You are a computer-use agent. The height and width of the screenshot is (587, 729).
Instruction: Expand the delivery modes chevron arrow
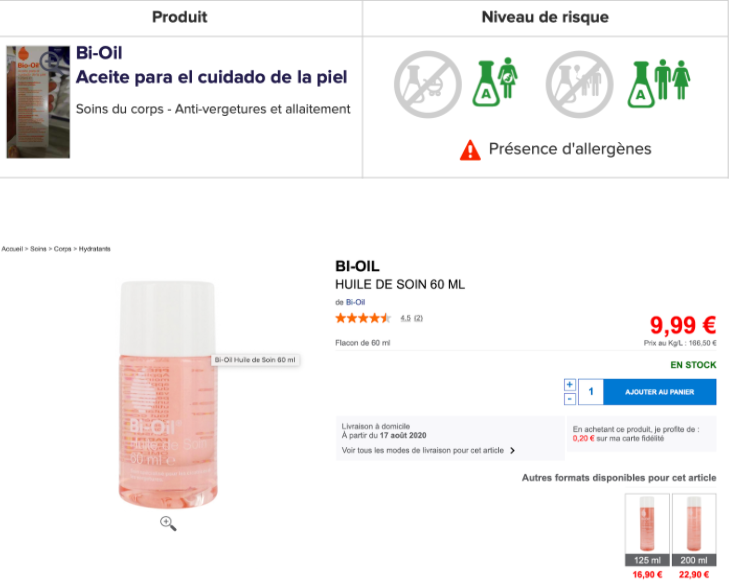click(512, 450)
